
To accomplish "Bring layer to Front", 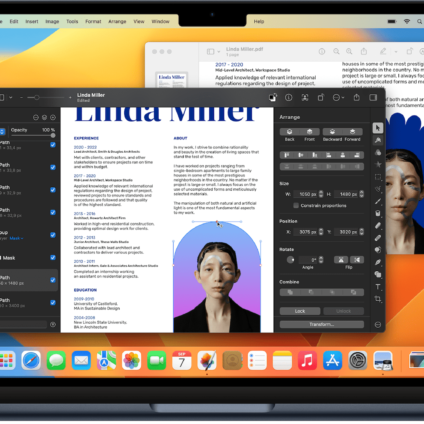I will [x=310, y=132].
